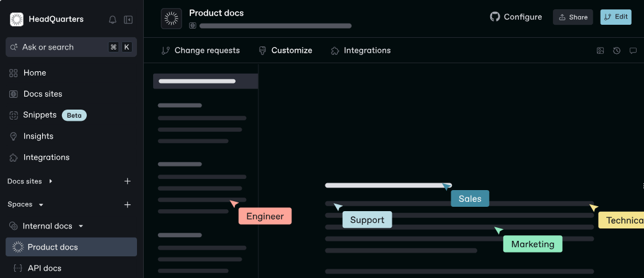Click the Share button

point(573,17)
